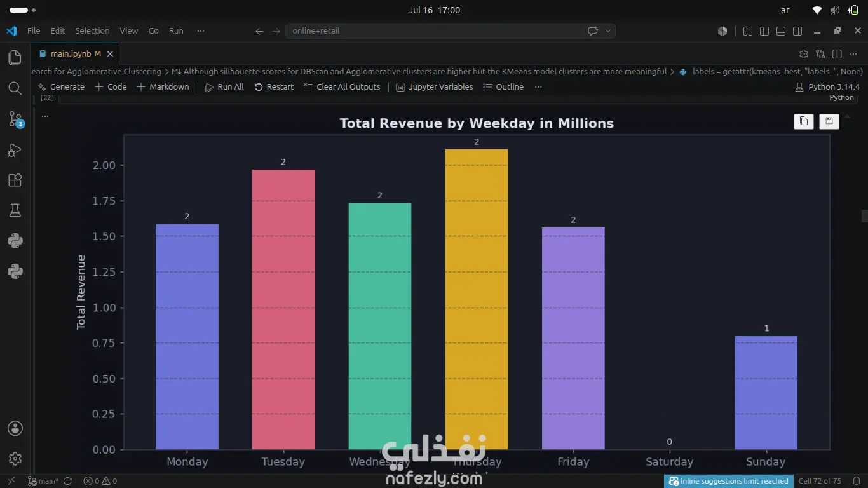Open the Run and Debug view
Image resolution: width=868 pixels, height=488 pixels.
(x=15, y=150)
